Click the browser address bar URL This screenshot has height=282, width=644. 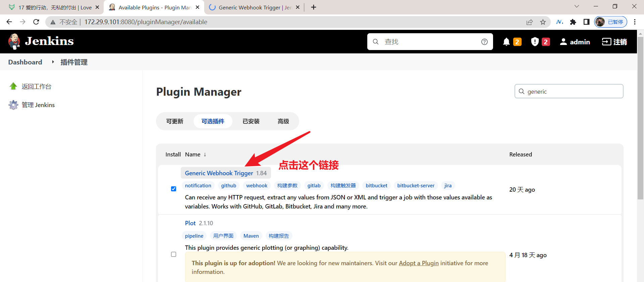[x=146, y=22]
